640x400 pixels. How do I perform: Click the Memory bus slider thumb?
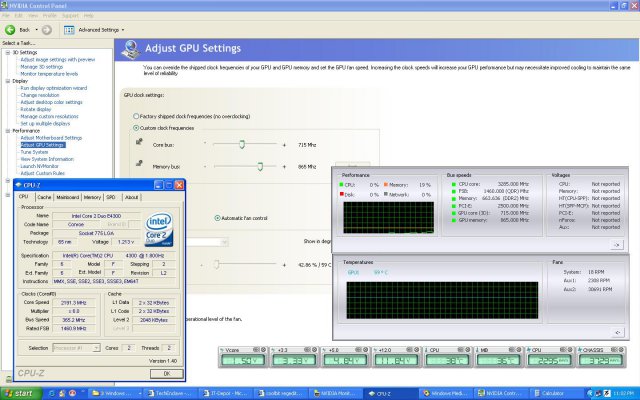tap(260, 166)
